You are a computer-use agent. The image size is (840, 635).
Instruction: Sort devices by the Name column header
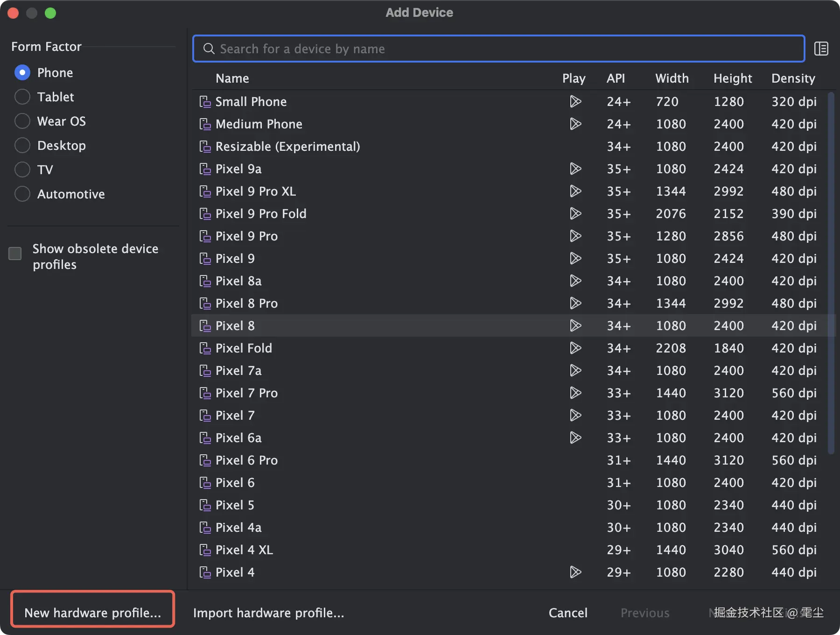232,78
